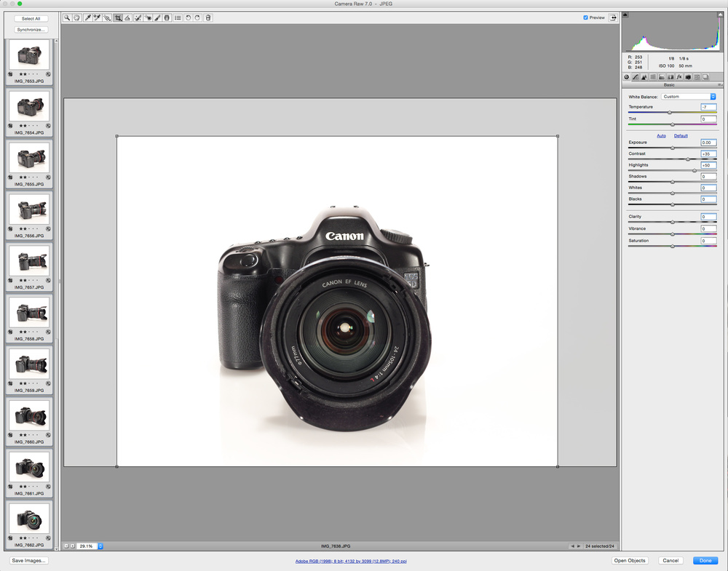Pick the White Balance eyedropper tool
The image size is (728, 571).
87,17
